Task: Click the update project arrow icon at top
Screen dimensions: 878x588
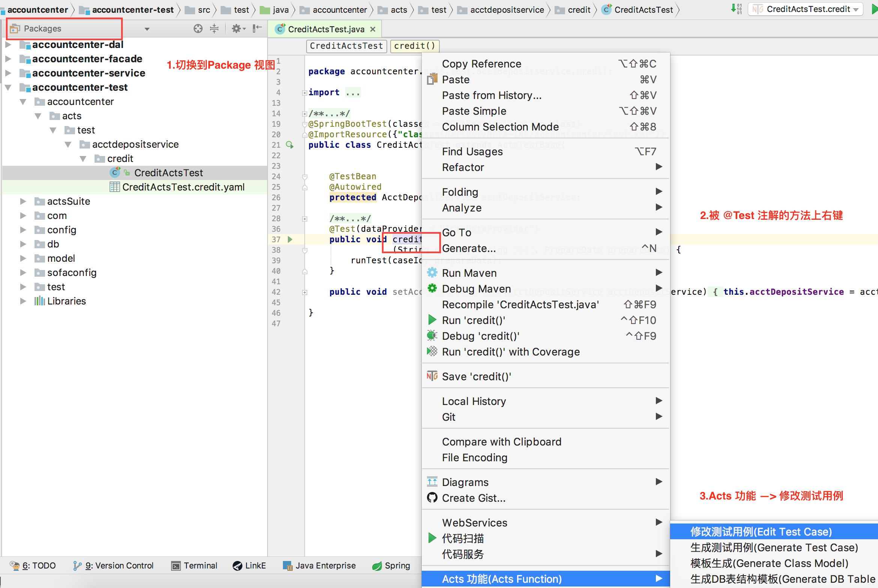Action: 736,9
